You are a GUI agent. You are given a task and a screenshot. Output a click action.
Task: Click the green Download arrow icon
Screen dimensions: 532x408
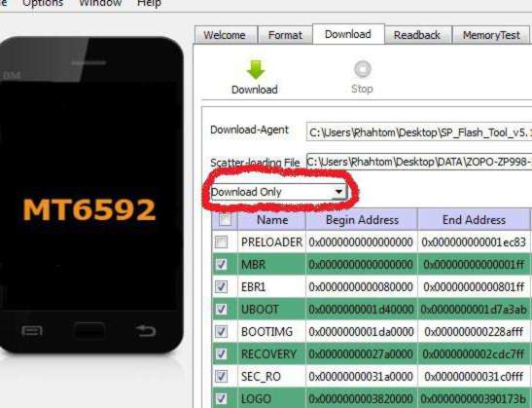(256, 70)
